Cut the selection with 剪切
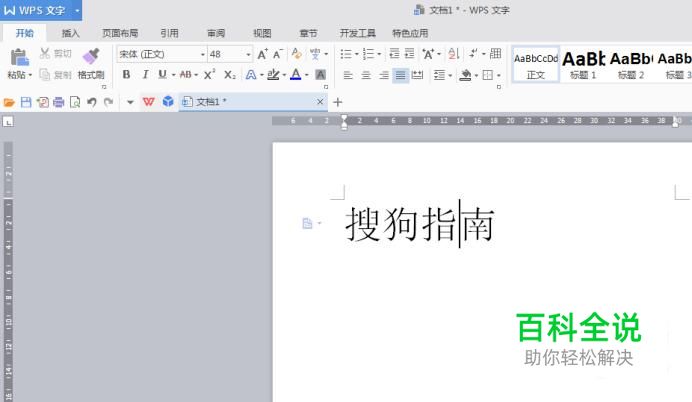Screen dimensions: 692x402 [56, 54]
